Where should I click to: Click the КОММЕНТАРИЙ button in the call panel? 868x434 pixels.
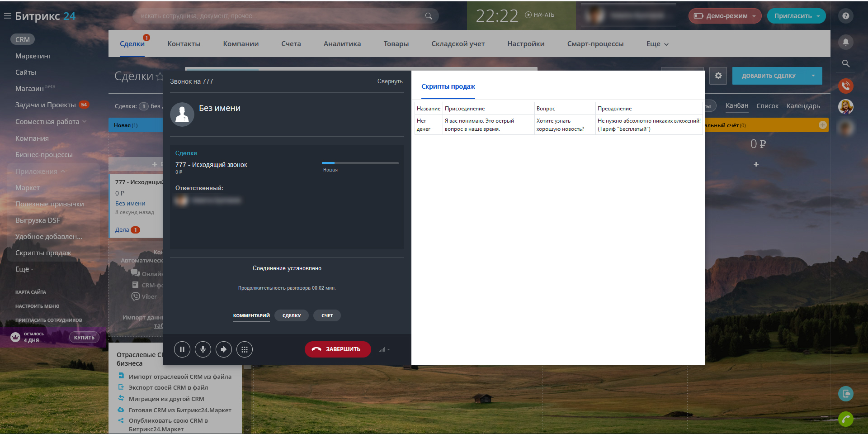coord(251,315)
